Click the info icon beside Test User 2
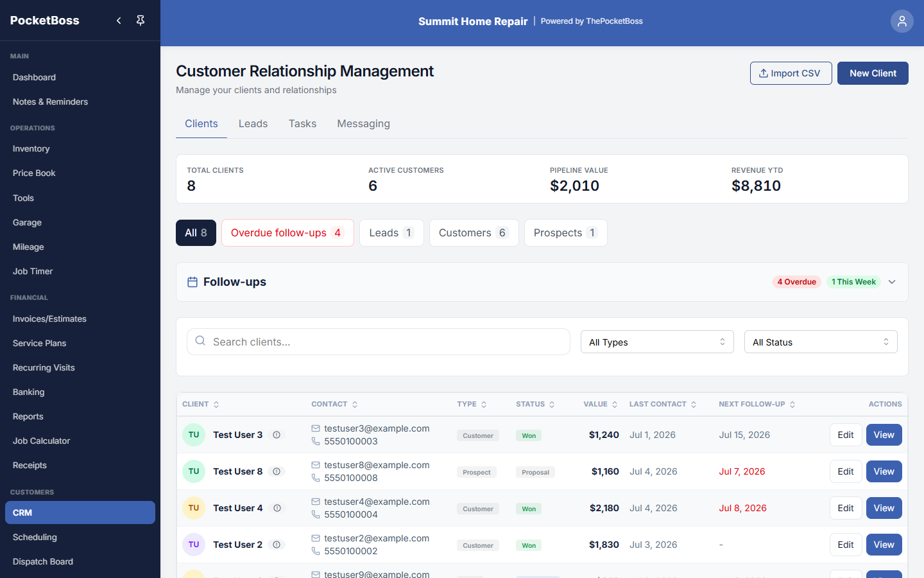This screenshot has width=924, height=578. coord(277,545)
